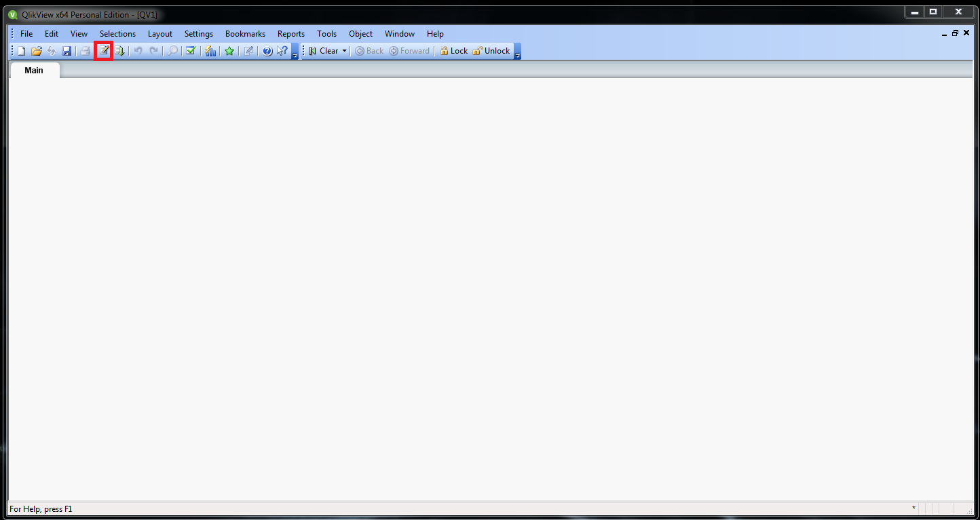
Task: Click the Lock selections button
Action: click(453, 51)
